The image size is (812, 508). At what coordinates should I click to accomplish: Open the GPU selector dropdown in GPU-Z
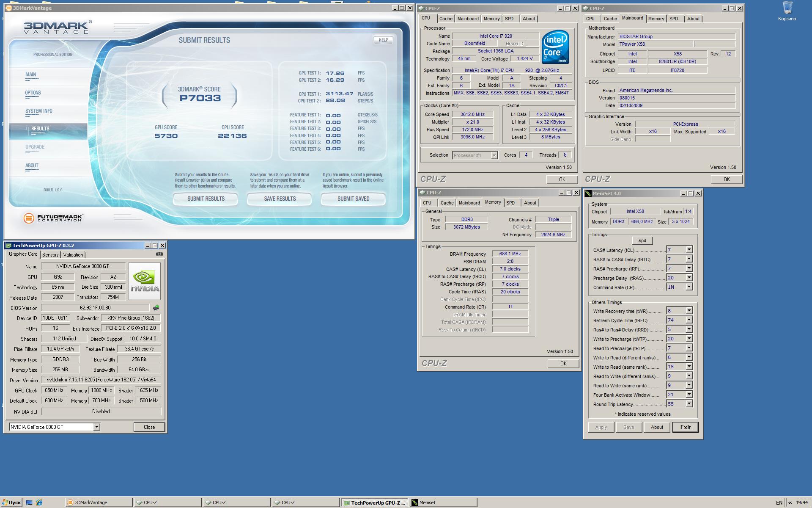tap(96, 427)
